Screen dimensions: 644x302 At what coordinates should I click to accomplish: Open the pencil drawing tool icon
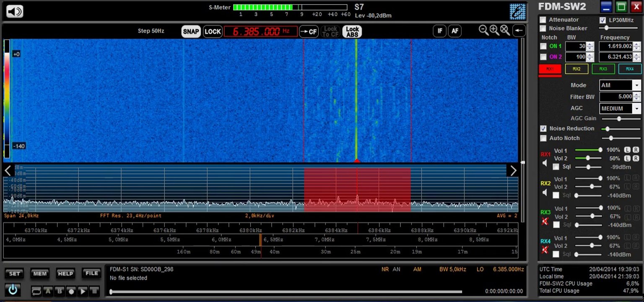[x=518, y=11]
